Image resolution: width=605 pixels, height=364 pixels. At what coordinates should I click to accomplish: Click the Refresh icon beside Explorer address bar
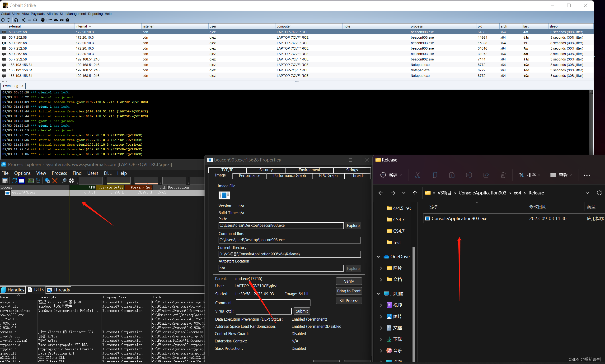click(x=599, y=193)
